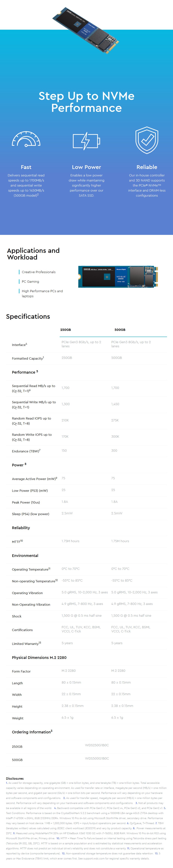173x868 pixels.
Task: Click the battery lightning icon above Low Power
Action: coord(86,141)
